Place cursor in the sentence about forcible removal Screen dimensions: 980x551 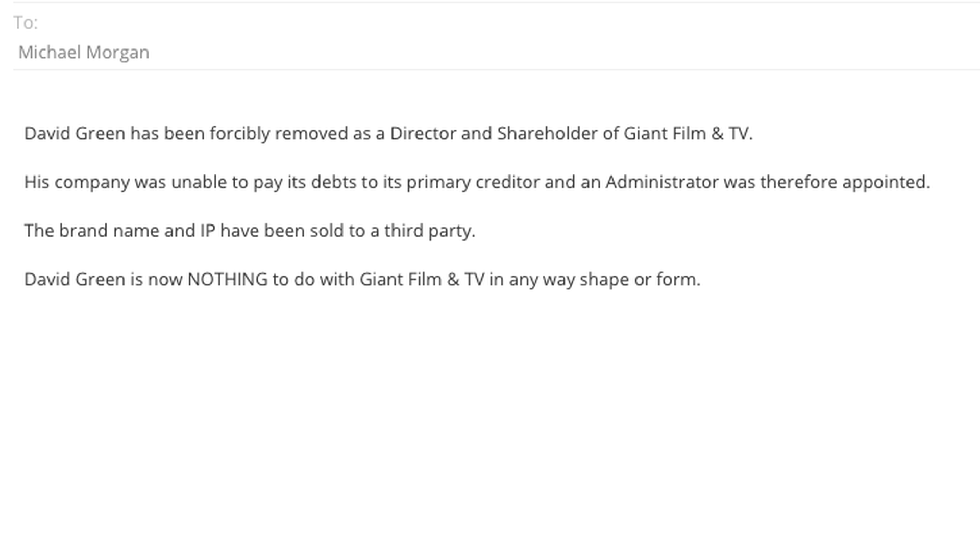[x=388, y=133]
